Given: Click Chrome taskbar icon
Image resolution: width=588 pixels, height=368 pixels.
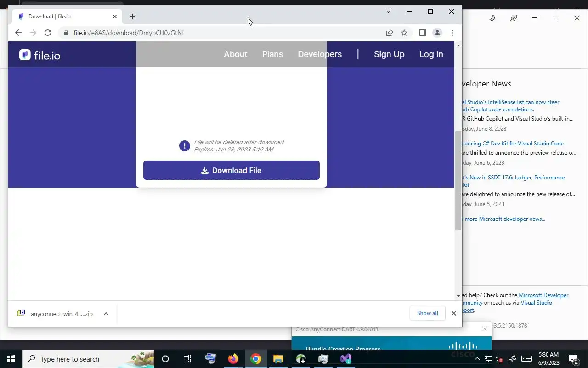Looking at the screenshot, I should click(x=256, y=359).
